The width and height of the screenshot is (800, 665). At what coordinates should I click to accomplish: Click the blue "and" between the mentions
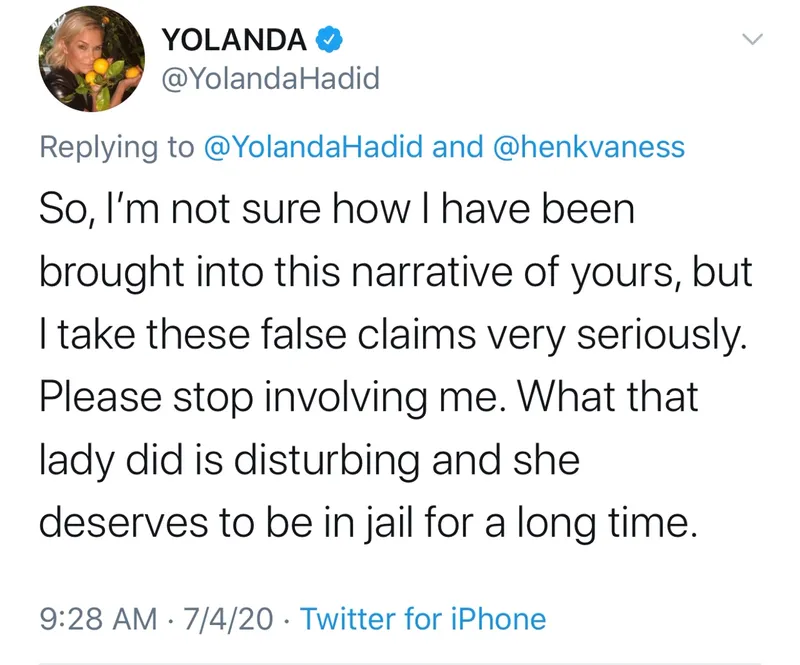[x=458, y=147]
